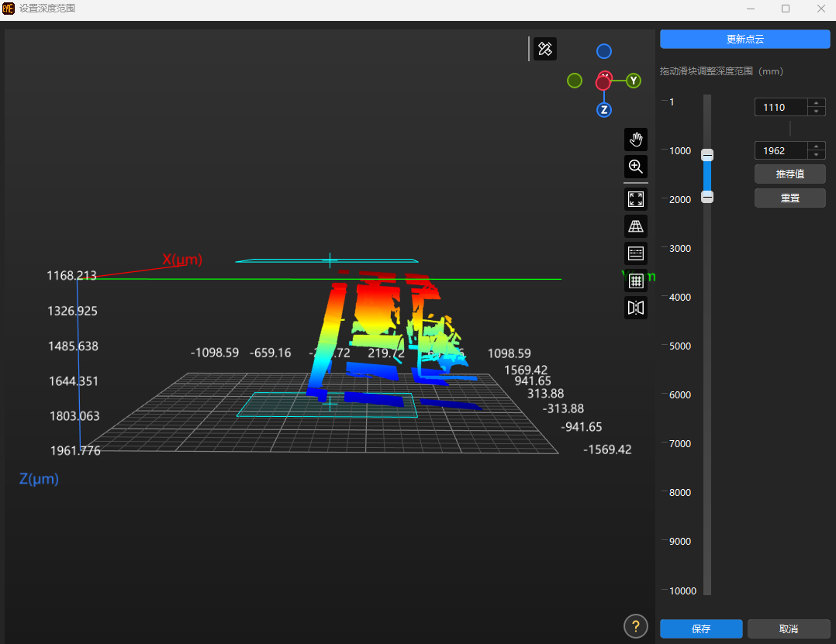Click the red X axis gizmo handle
The width and height of the screenshot is (836, 644).
[603, 81]
